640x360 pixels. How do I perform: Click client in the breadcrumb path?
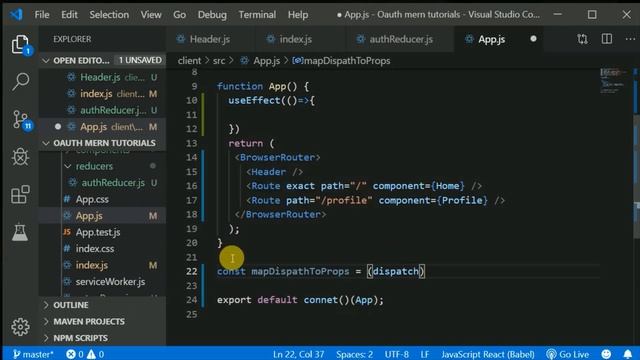click(x=189, y=61)
